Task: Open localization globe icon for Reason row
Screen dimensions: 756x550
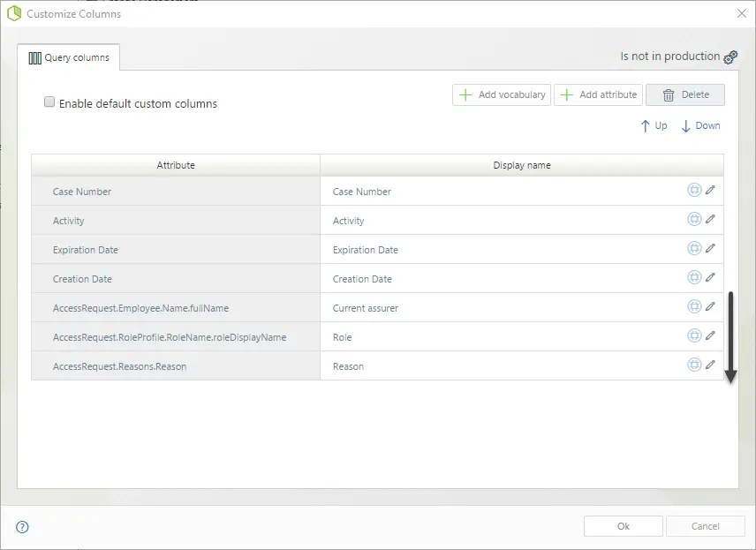Action: click(694, 365)
